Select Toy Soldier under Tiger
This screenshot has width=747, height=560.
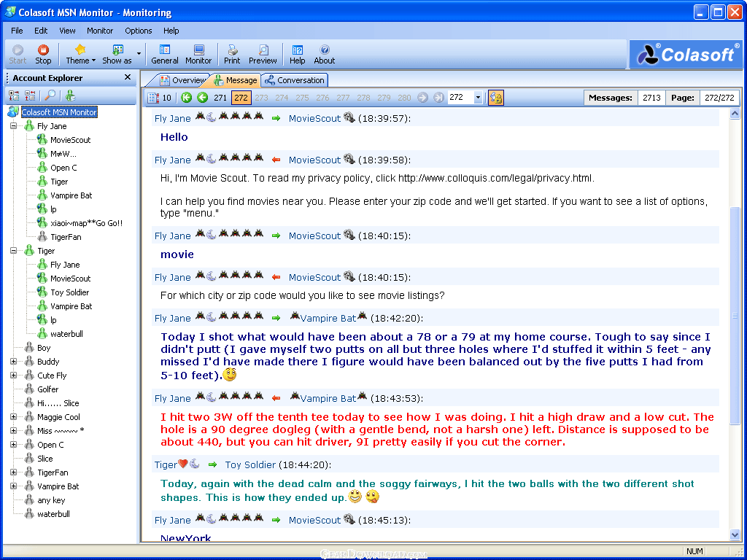[69, 292]
